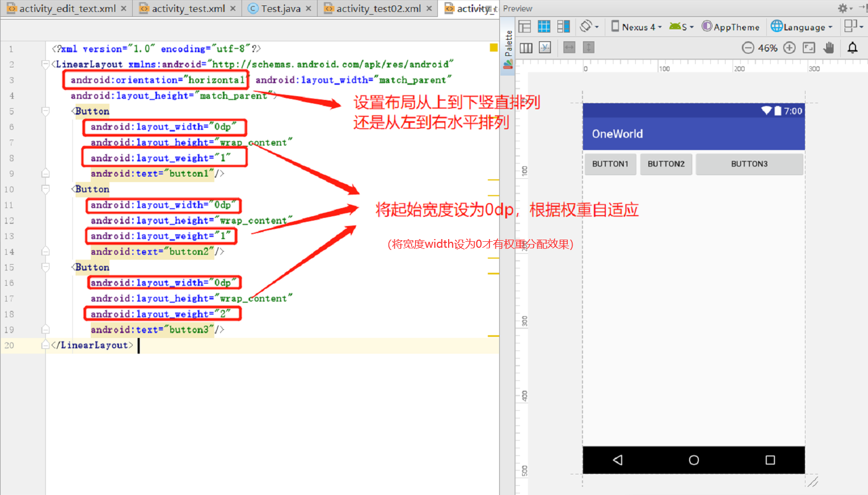Open the AppTheme theme chooser
Screen dimensions: 868x495
[730, 27]
